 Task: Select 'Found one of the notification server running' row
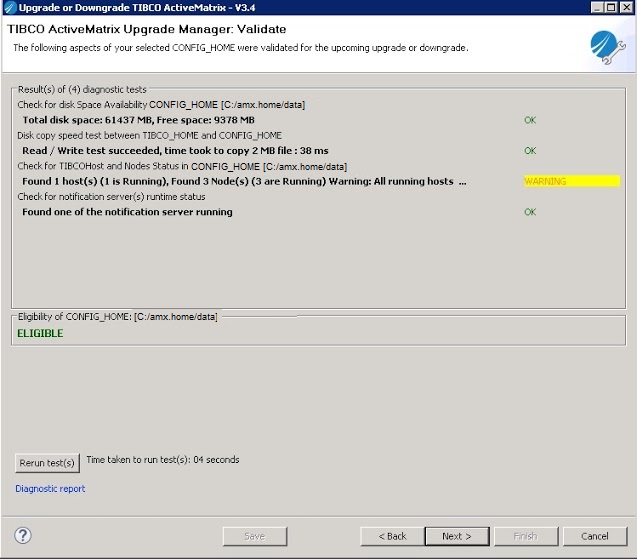pos(127,212)
